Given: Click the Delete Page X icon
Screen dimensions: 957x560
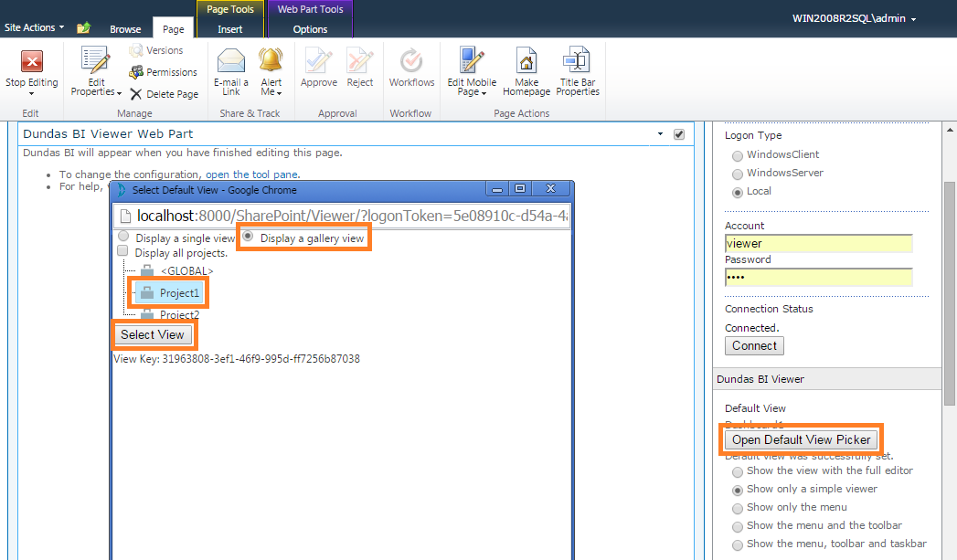Looking at the screenshot, I should (136, 94).
